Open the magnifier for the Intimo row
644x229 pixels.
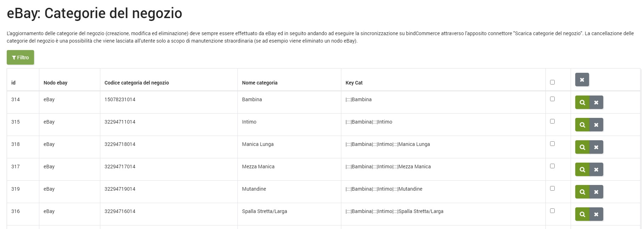[x=582, y=125]
